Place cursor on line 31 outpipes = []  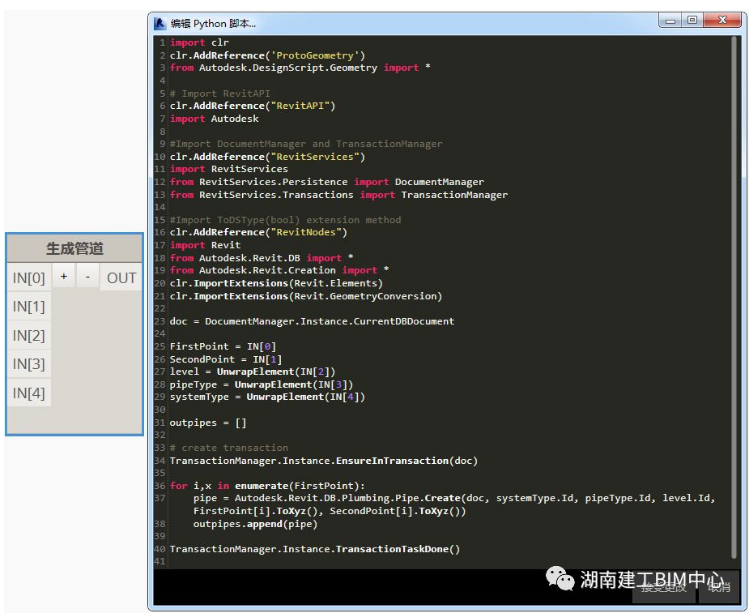208,423
